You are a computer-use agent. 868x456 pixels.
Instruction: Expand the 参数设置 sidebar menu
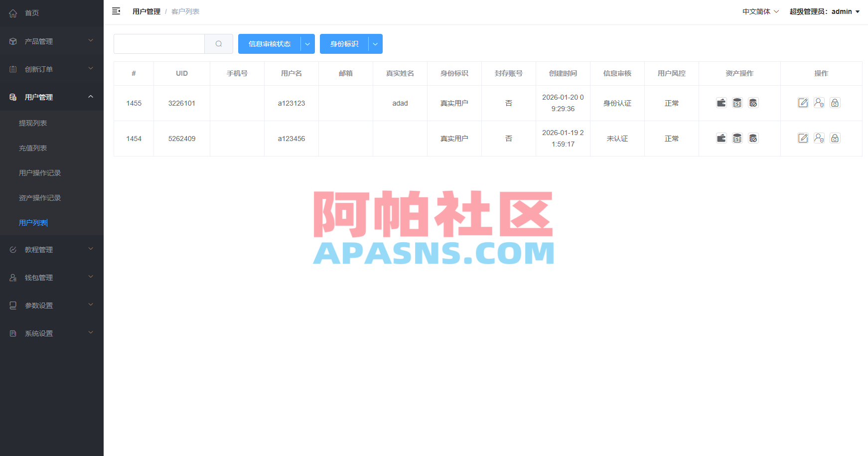click(52, 305)
